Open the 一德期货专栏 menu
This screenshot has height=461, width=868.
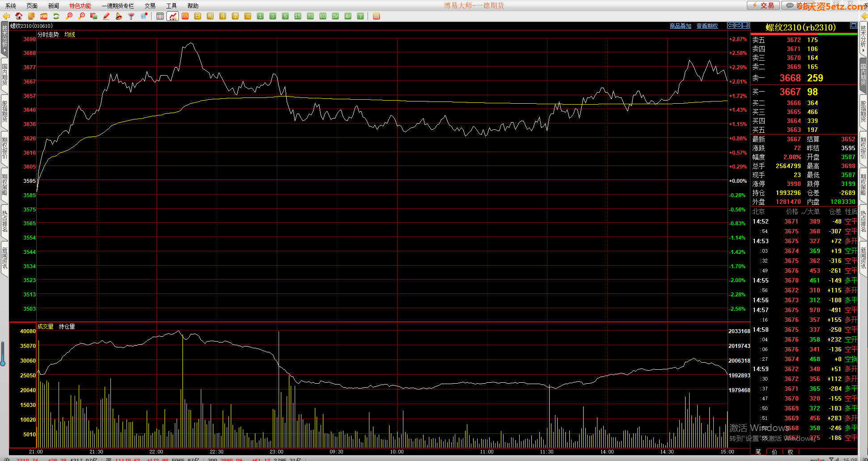pyautogui.click(x=118, y=6)
